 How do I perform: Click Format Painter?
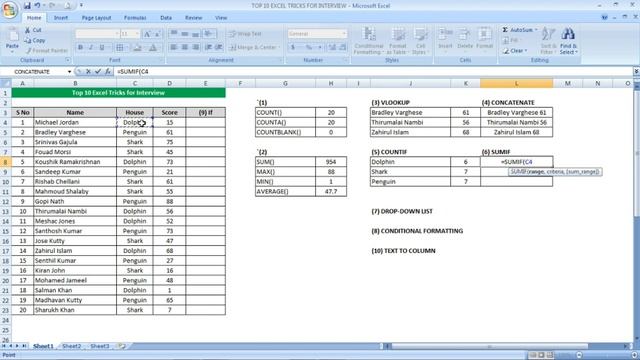click(46, 51)
